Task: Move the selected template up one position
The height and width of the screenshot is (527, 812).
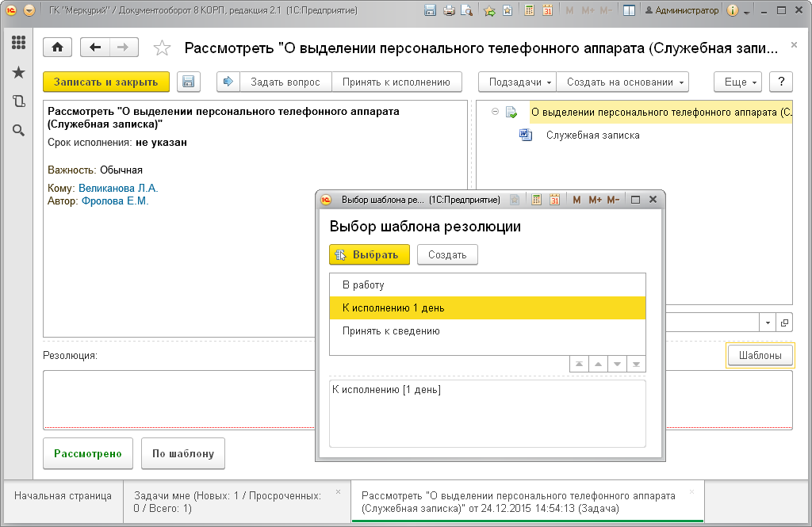Action: pyautogui.click(x=598, y=365)
